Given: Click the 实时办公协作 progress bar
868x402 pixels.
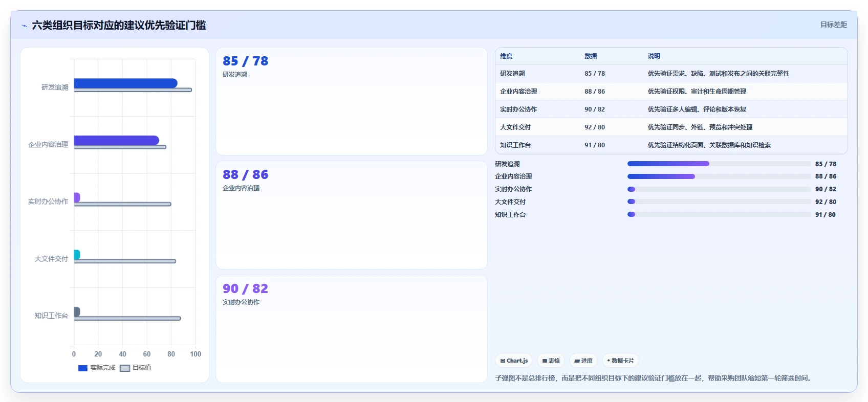Looking at the screenshot, I should (x=719, y=189).
